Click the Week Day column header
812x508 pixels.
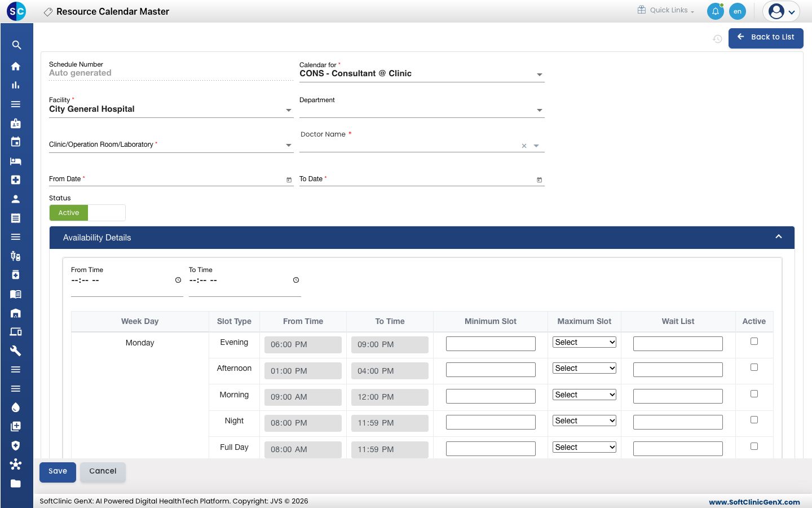pos(140,321)
